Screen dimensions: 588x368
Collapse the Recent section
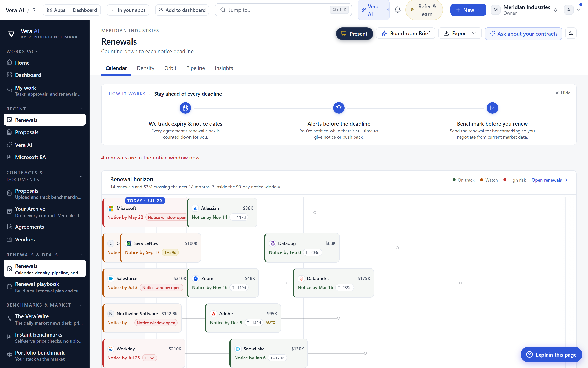click(x=81, y=109)
